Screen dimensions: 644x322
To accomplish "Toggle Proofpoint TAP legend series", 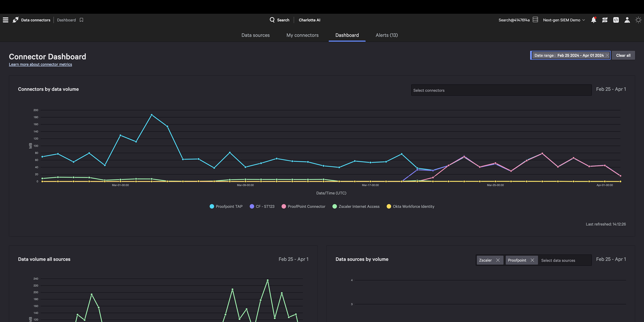I will tap(226, 206).
